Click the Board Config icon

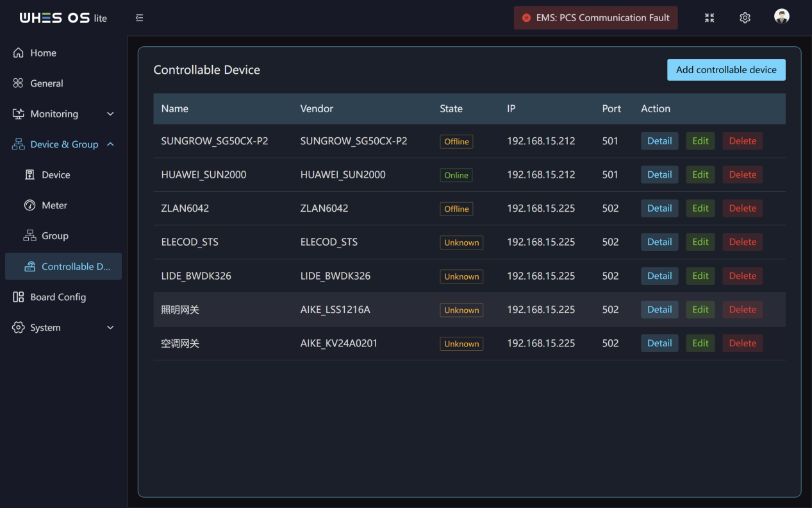pyautogui.click(x=19, y=297)
